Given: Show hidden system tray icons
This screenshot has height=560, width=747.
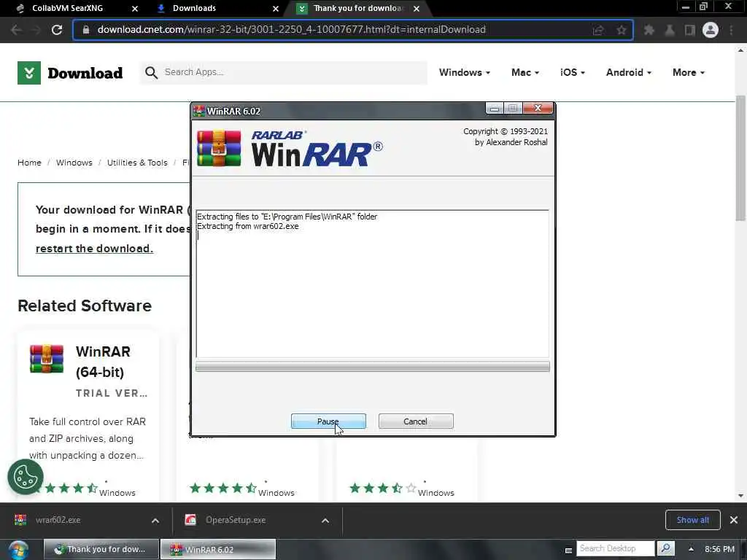Looking at the screenshot, I should 691,549.
